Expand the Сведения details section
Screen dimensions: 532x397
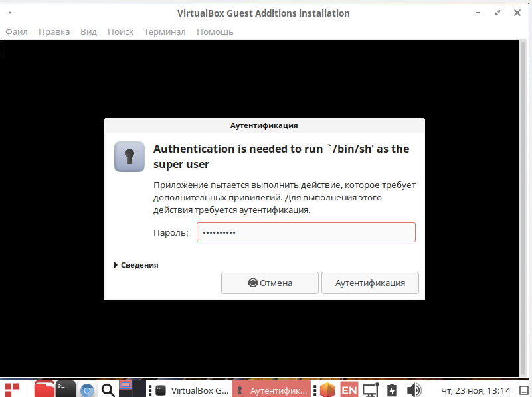point(136,265)
